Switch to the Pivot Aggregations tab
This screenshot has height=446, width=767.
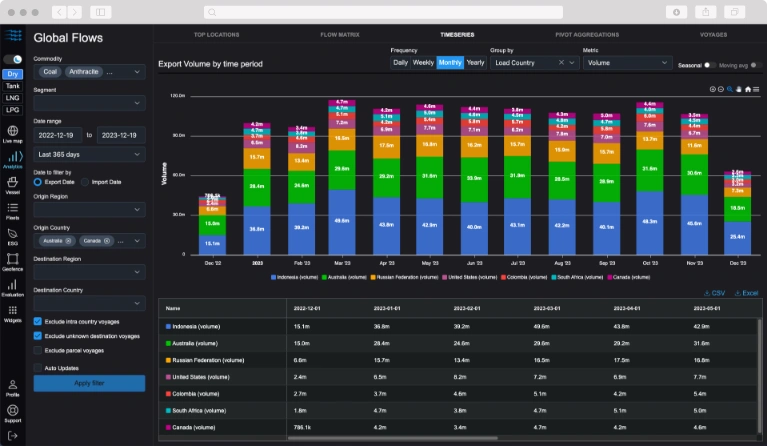(587, 35)
